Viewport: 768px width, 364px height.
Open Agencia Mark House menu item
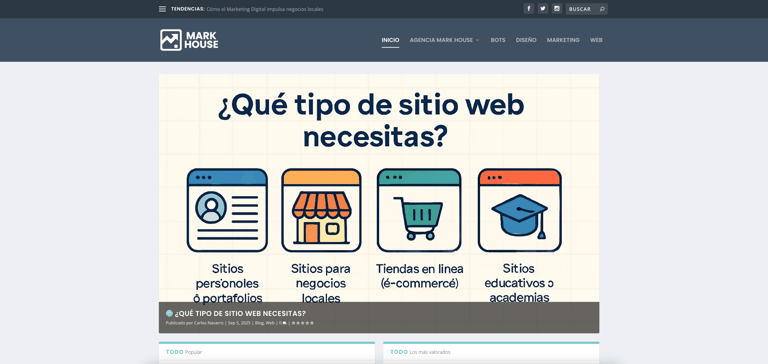pyautogui.click(x=441, y=40)
